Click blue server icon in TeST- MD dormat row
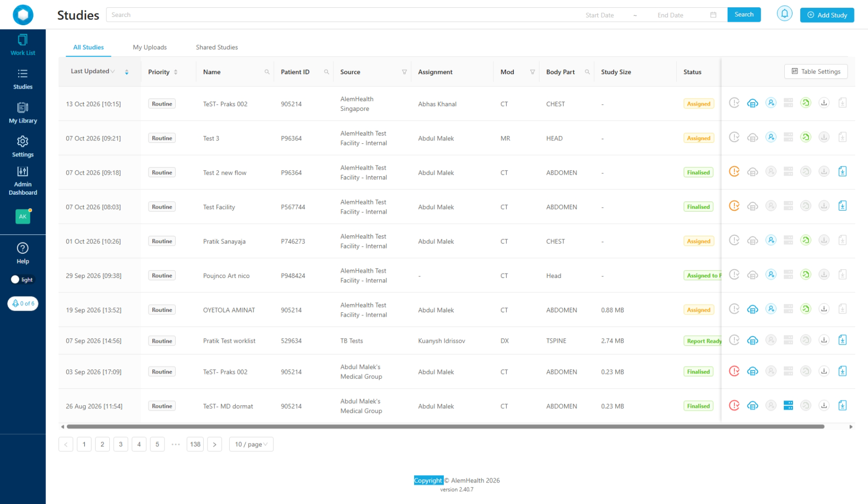 (788, 406)
